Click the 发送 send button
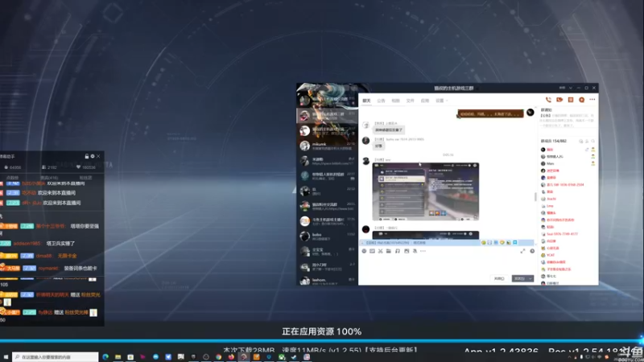Screen dimensions: 644x362 [x=519, y=278]
